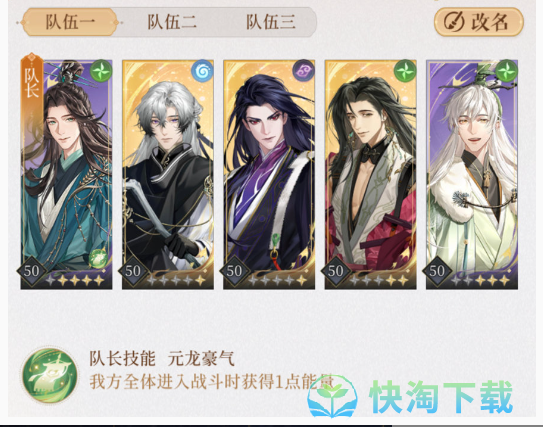Screen dimensions: 543x427
Task: Open the 元龙豪气 leader skill icon
Action: point(50,375)
